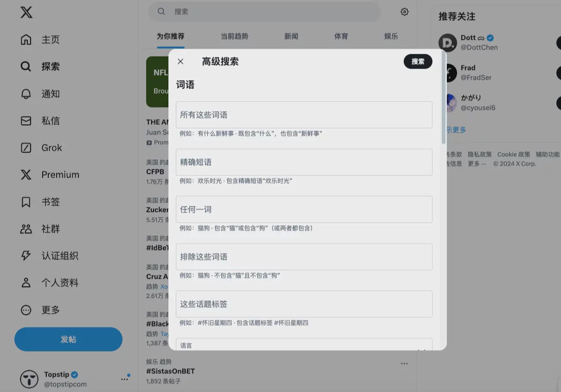Image resolution: width=561 pixels, height=392 pixels.
Task: Open the Cookie 政策 footer link
Action: click(x=514, y=154)
